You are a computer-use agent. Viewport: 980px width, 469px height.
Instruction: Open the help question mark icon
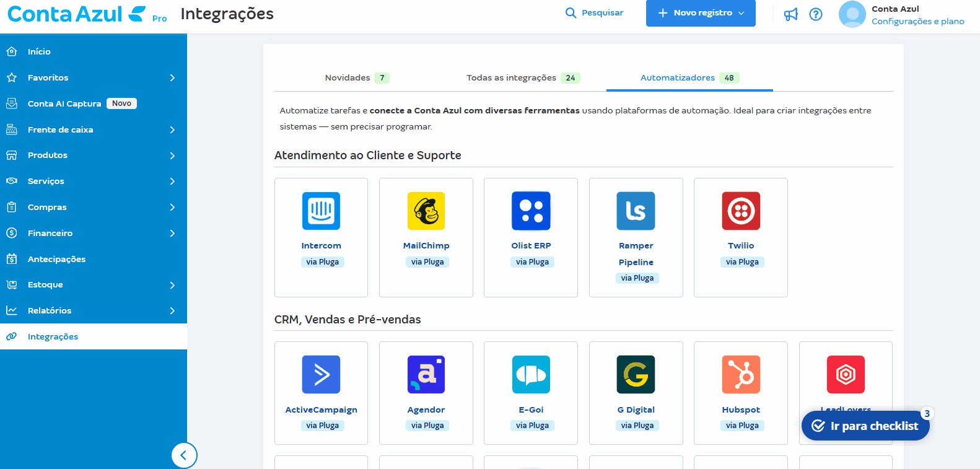816,14
